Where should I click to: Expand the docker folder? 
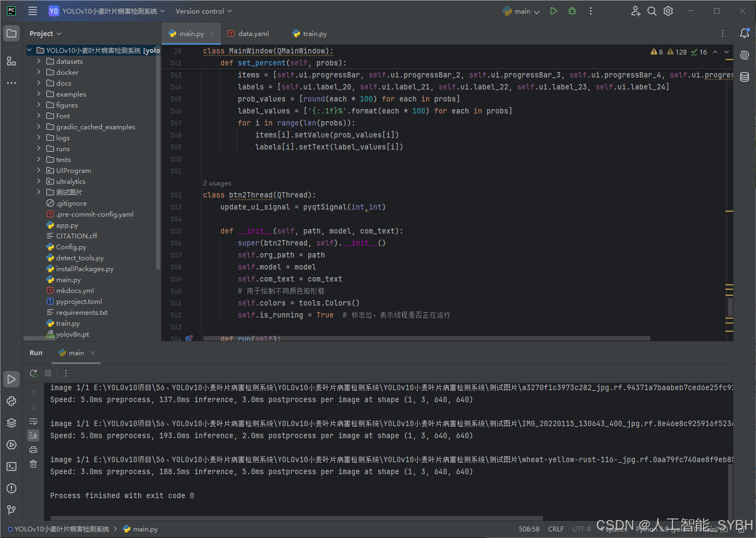pyautogui.click(x=39, y=72)
